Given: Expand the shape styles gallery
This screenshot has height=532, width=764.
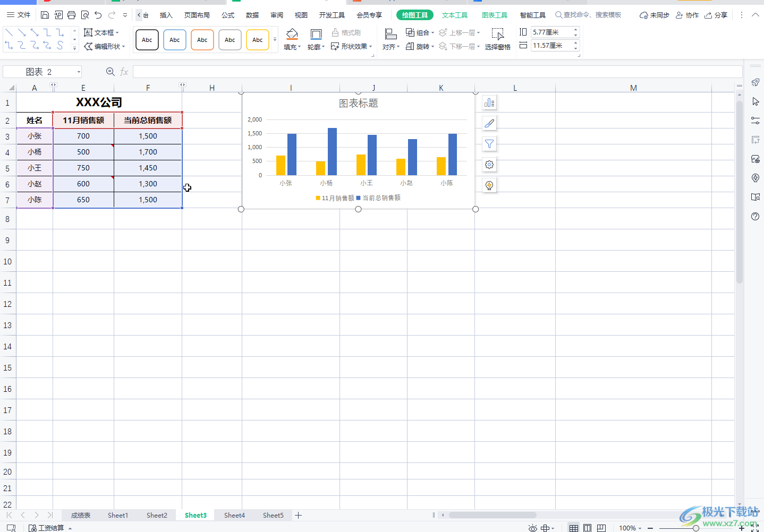Looking at the screenshot, I should [275, 40].
